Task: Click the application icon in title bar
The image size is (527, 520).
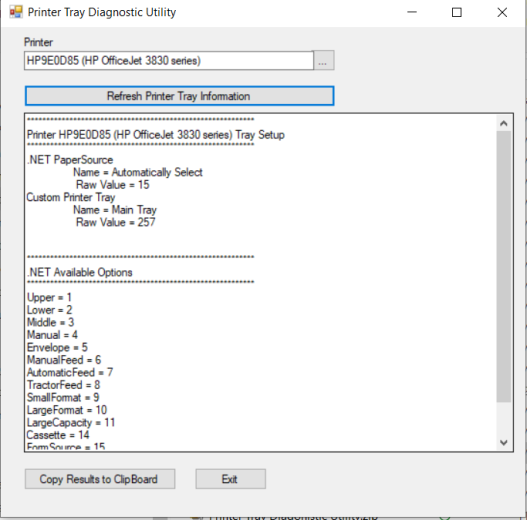Action: coord(16,12)
